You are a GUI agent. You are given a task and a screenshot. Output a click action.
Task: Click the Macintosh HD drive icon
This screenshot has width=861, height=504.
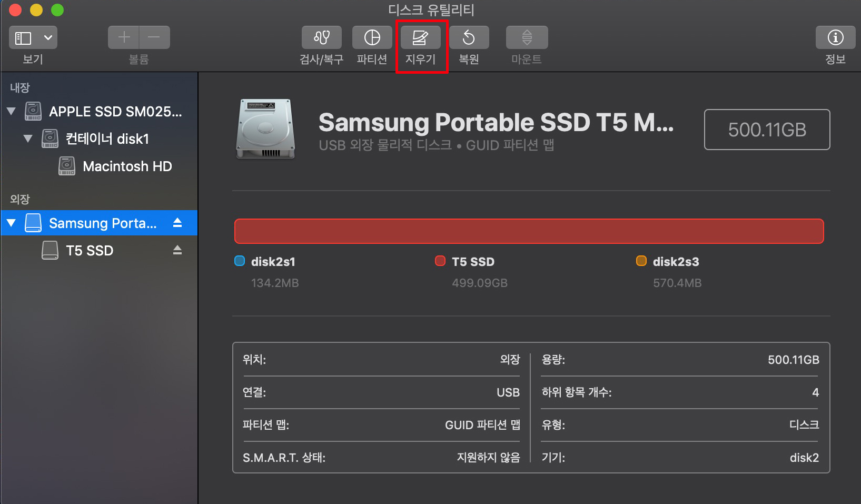(67, 166)
